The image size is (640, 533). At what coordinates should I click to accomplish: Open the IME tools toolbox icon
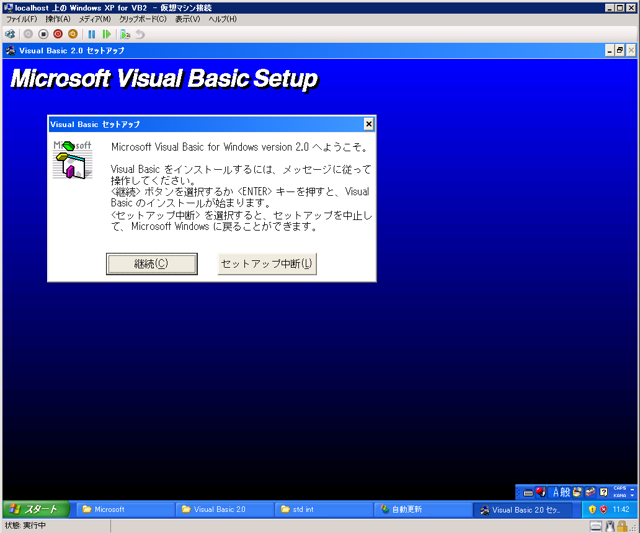coord(590,492)
